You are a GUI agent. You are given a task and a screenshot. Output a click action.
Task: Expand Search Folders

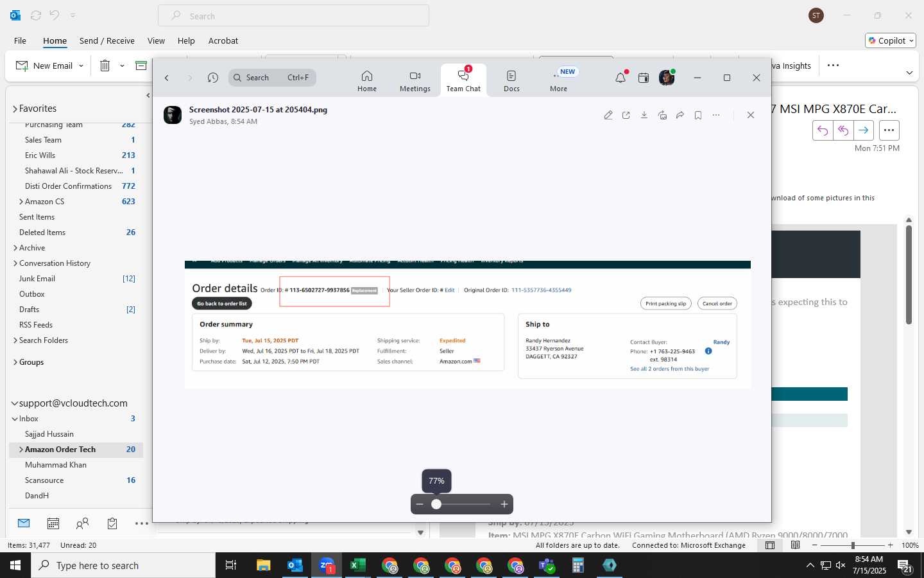15,340
